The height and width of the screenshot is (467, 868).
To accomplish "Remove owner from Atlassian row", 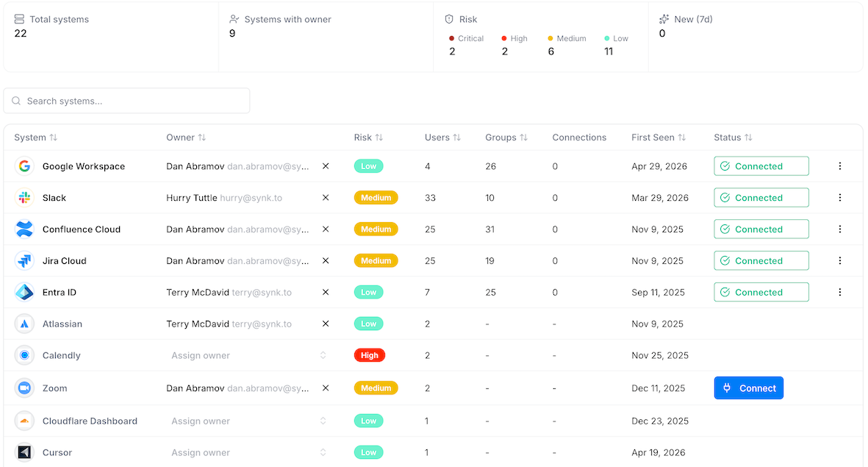I will (326, 324).
